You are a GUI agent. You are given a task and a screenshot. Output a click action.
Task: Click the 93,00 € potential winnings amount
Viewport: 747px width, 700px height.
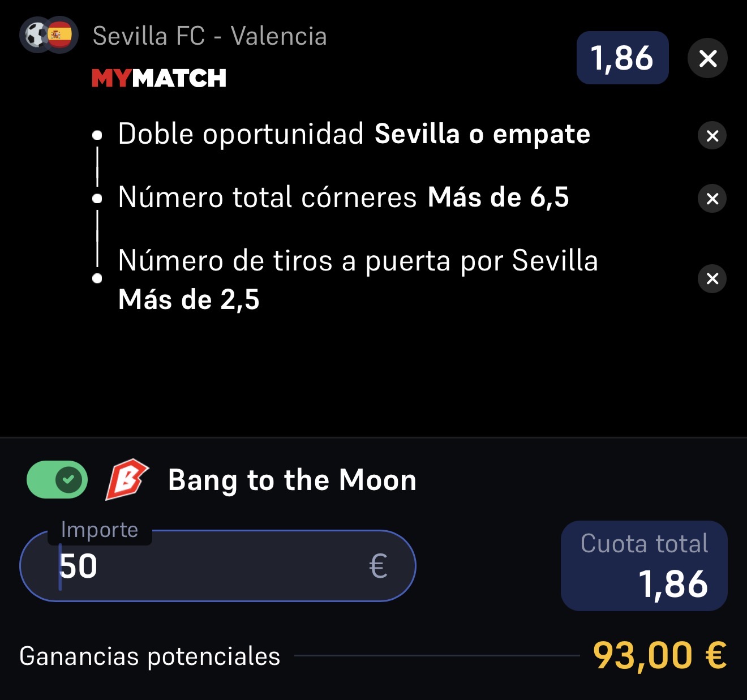[x=660, y=656]
